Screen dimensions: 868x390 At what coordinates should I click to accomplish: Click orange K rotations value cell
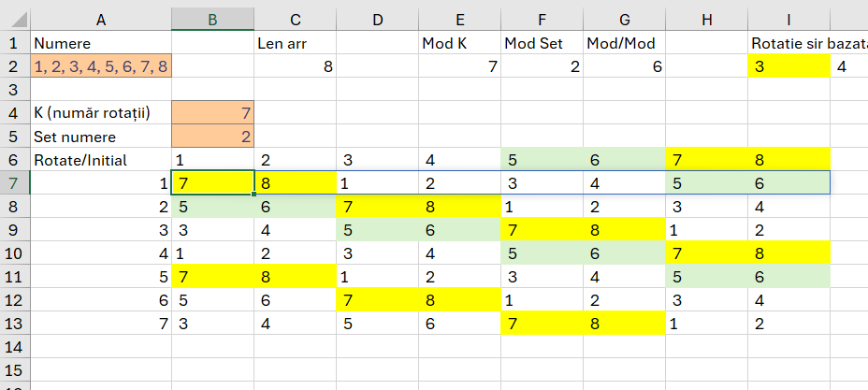coord(212,113)
